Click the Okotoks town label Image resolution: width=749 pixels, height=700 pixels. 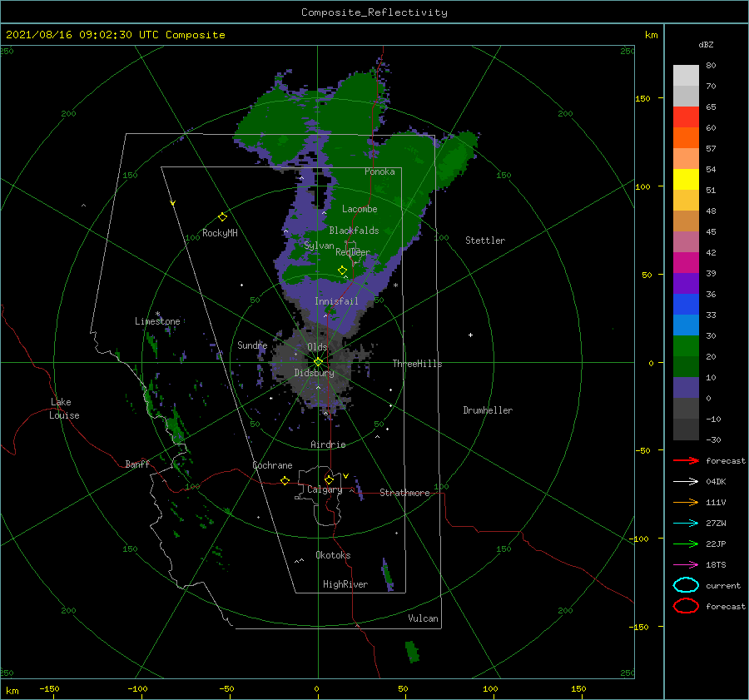tap(333, 555)
